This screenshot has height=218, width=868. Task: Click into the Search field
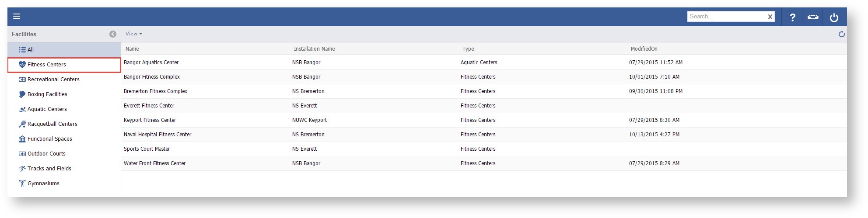726,17
